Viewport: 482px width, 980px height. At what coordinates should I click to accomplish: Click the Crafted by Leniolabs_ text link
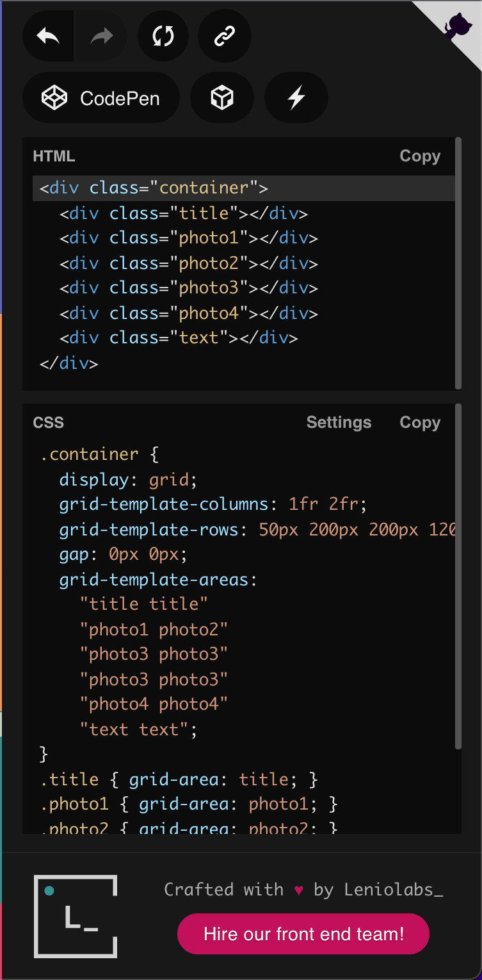point(303,890)
